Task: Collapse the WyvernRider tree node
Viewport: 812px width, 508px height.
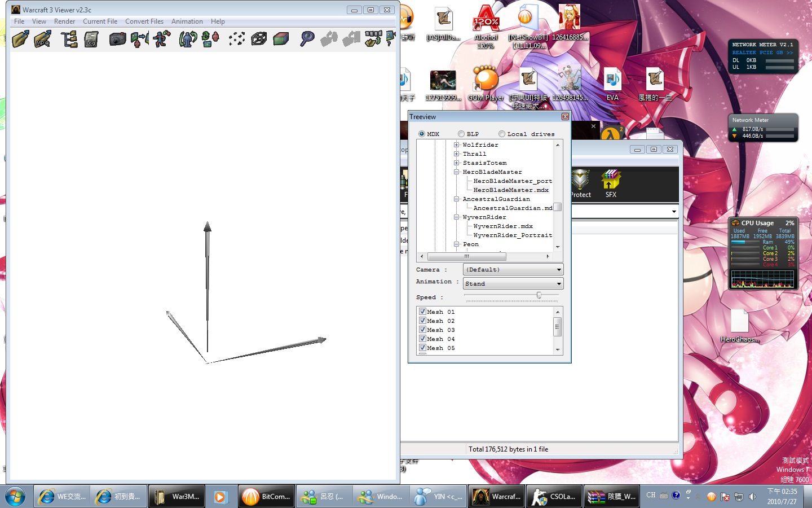Action: click(456, 217)
